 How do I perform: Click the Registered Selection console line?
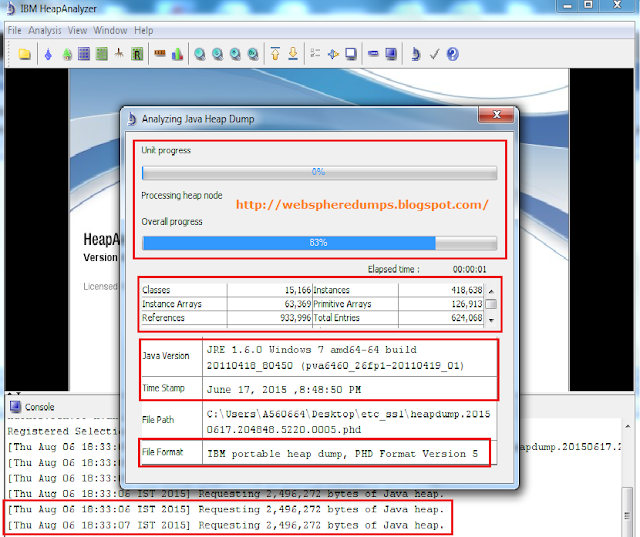click(x=63, y=431)
